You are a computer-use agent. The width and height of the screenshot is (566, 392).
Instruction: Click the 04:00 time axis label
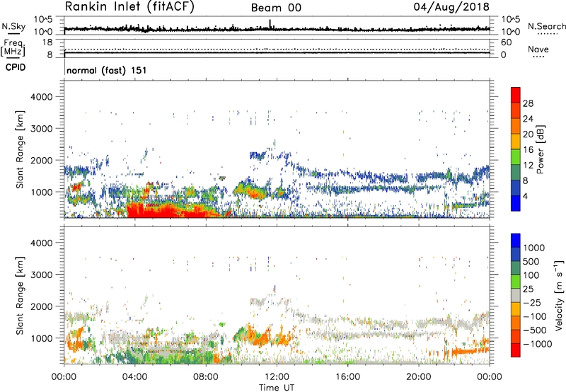(x=134, y=377)
